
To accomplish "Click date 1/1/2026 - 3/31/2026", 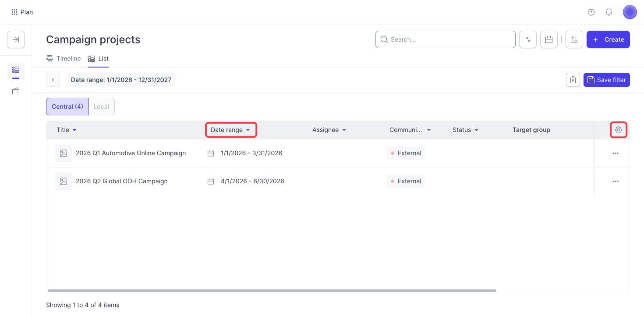I will (x=251, y=153).
